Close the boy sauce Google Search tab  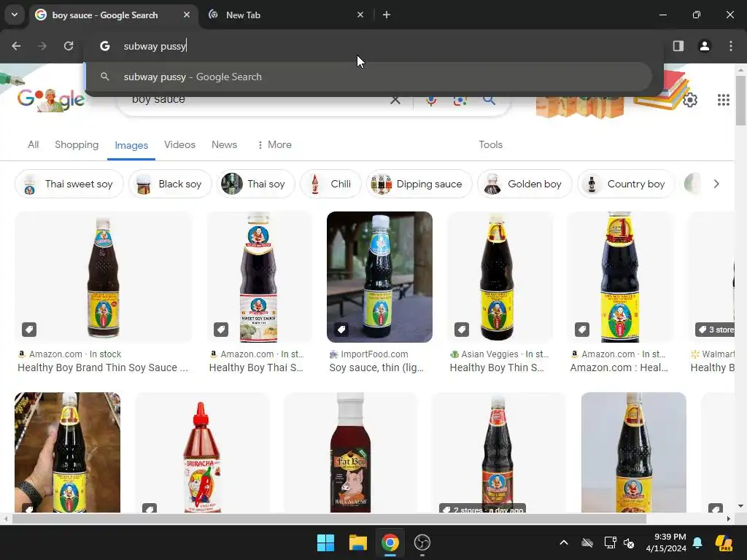187,15
